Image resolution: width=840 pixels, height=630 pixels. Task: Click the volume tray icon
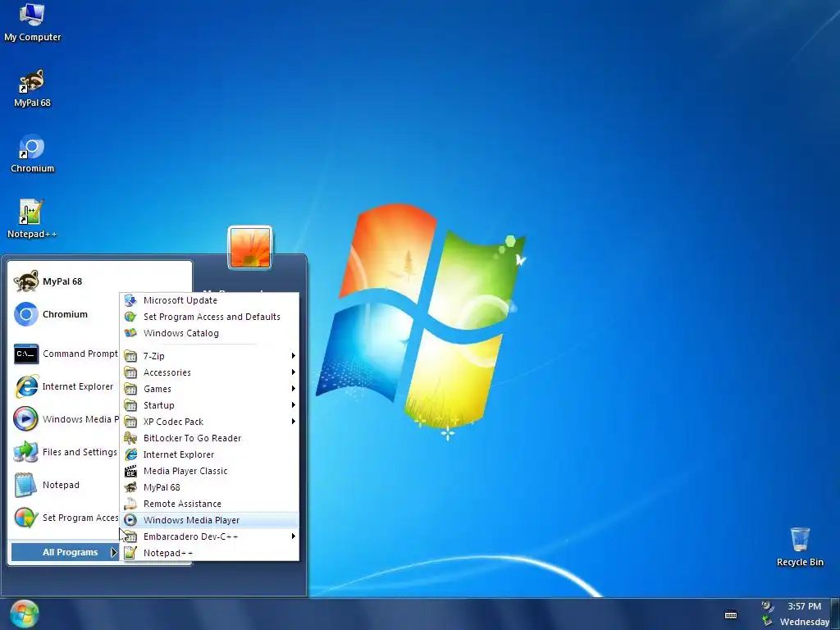[767, 606]
